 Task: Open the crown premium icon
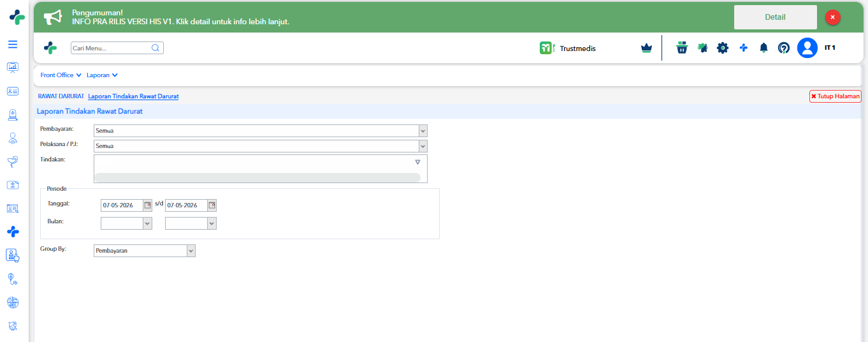[647, 48]
